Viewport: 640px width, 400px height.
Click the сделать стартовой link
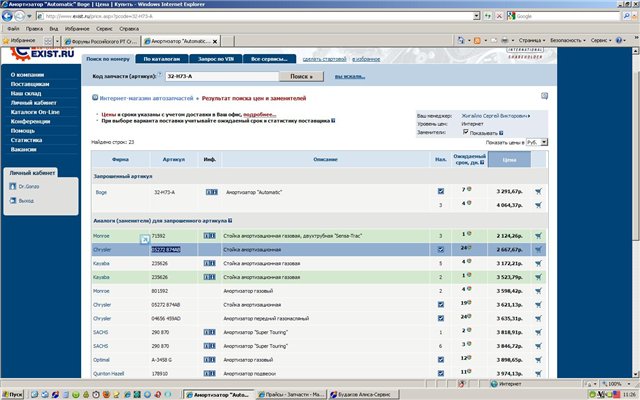point(324,59)
